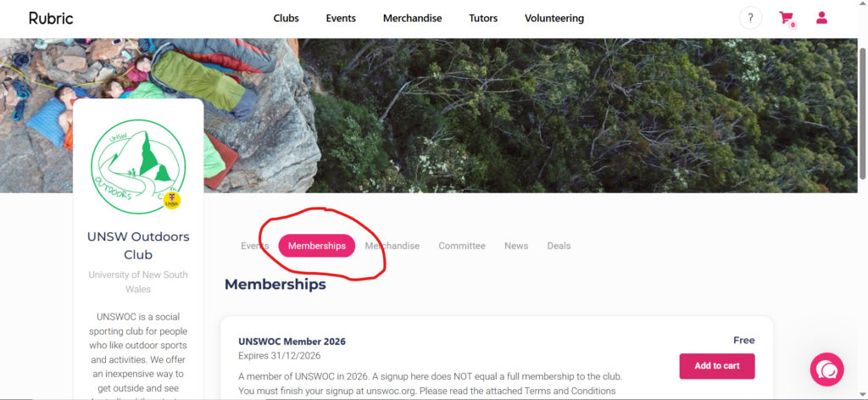Click the Rubric home logo
This screenshot has width=868, height=400.
pyautogui.click(x=51, y=19)
